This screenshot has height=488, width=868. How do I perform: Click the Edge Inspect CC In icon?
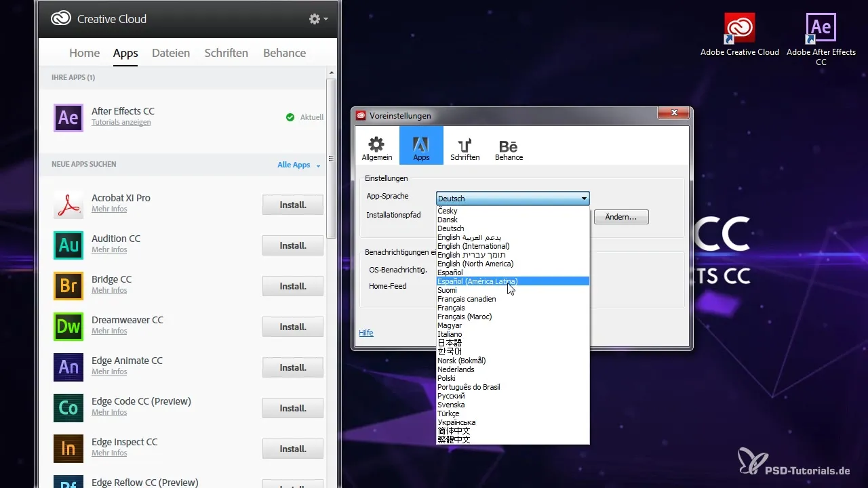click(68, 449)
